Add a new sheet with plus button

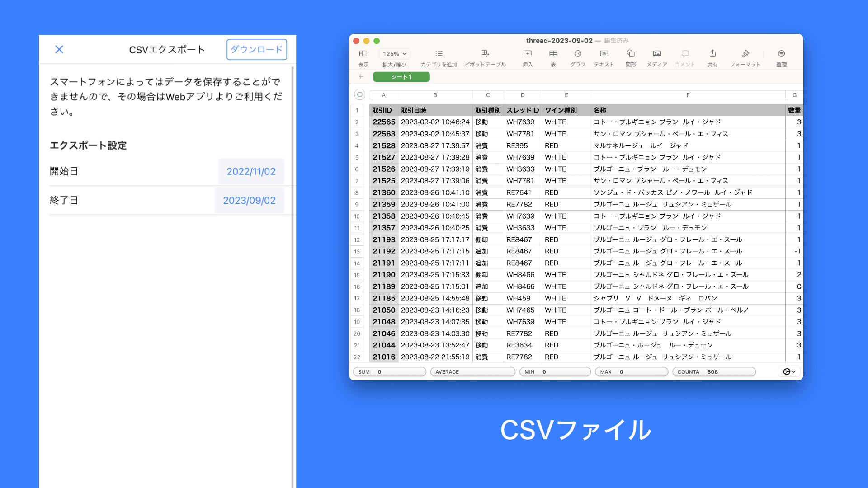pyautogui.click(x=361, y=77)
